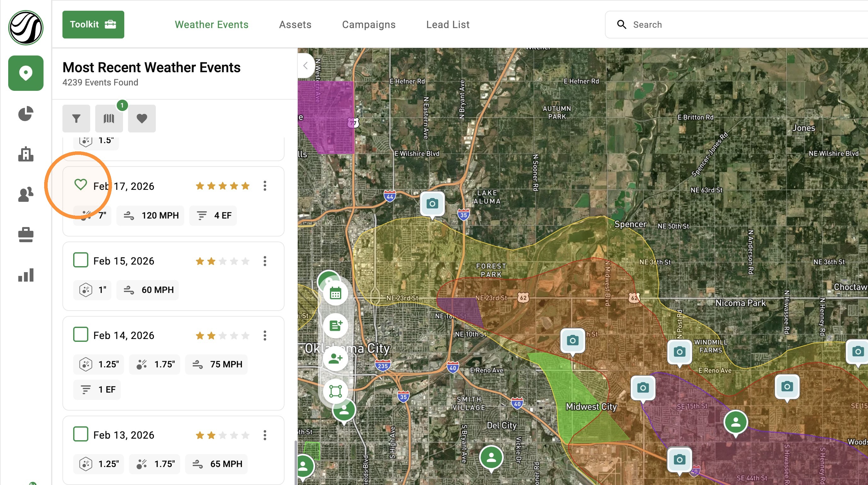Open the bar chart reports sidebar icon

[26, 275]
